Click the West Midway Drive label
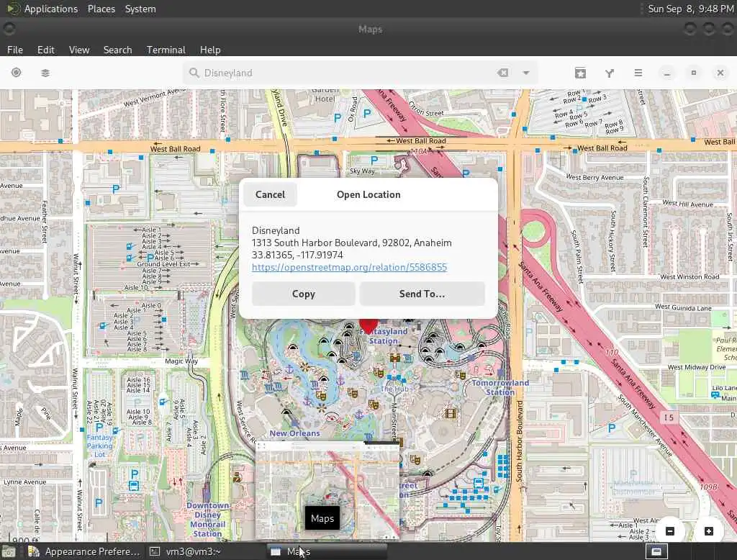This screenshot has height=560, width=737. (697, 367)
